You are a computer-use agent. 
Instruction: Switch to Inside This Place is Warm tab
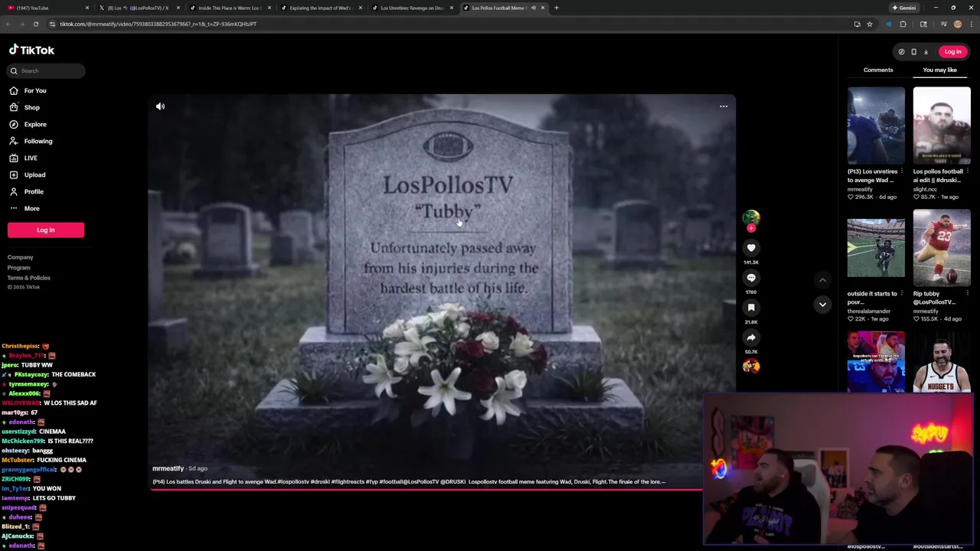[x=229, y=8]
